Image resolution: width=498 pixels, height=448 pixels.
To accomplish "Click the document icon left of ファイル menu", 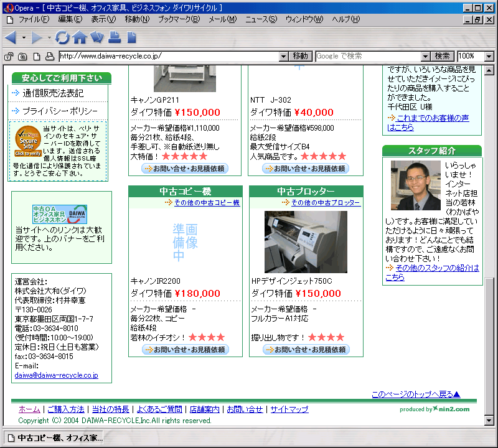I will pos(10,20).
